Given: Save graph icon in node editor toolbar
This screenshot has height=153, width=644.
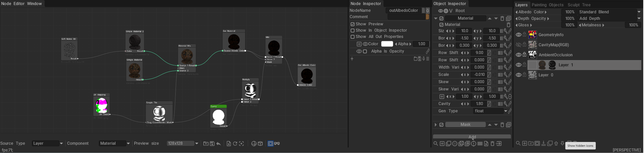Looking at the screenshot, I should [212, 143].
